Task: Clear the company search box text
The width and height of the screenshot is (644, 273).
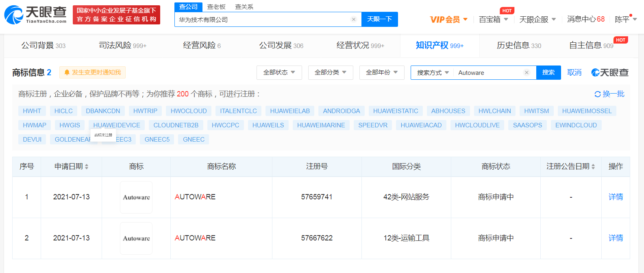Action: pos(354,20)
